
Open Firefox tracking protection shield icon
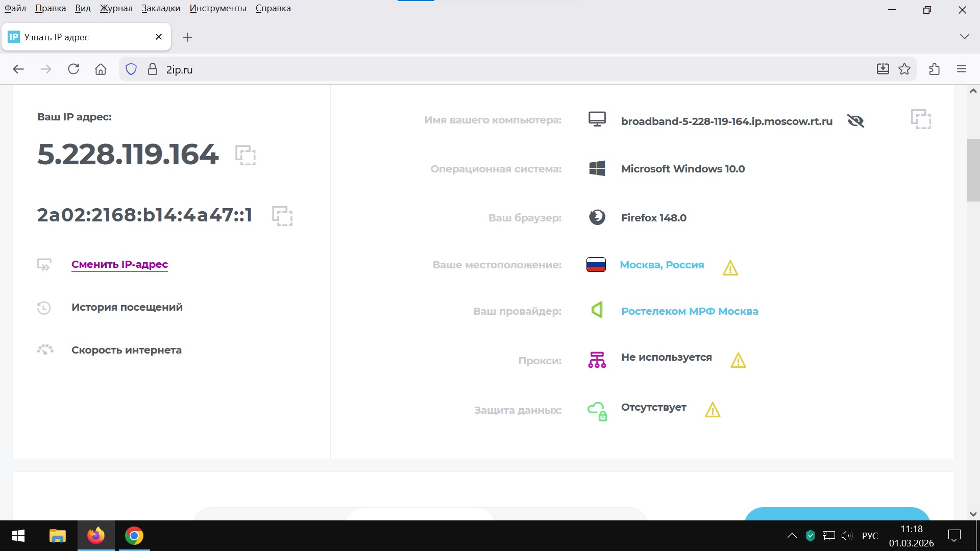click(131, 69)
